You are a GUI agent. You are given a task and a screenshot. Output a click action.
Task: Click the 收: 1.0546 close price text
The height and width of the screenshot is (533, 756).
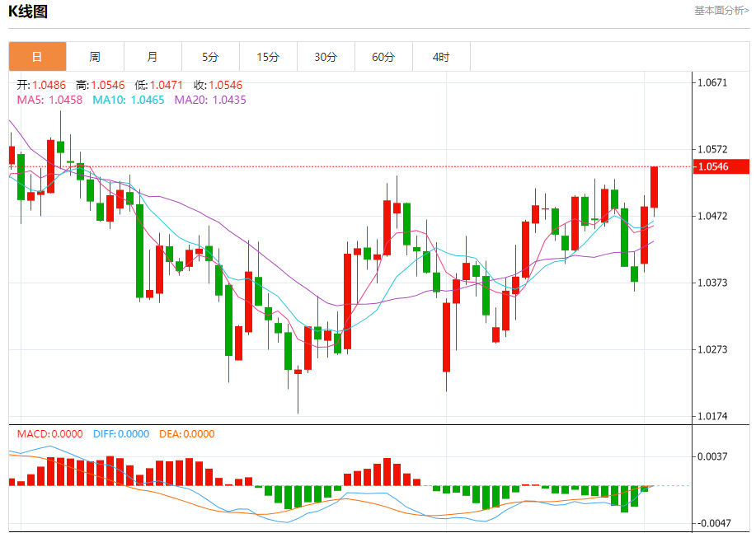tap(218, 86)
